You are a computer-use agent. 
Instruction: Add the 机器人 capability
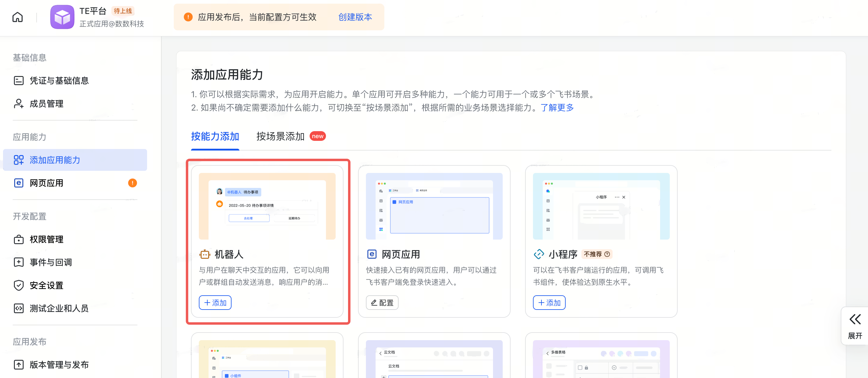point(215,303)
